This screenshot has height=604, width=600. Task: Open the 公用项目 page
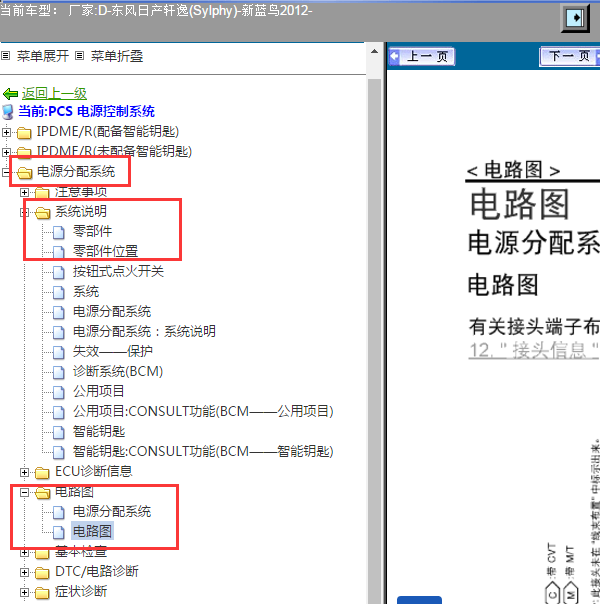coord(99,392)
